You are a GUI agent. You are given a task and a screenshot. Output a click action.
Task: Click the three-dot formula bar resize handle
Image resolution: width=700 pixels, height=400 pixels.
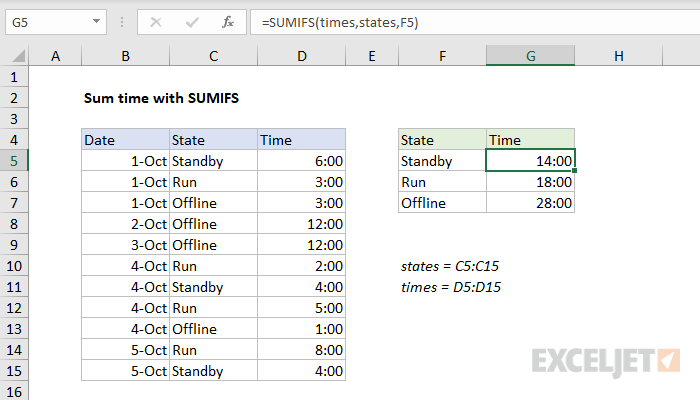point(122,22)
